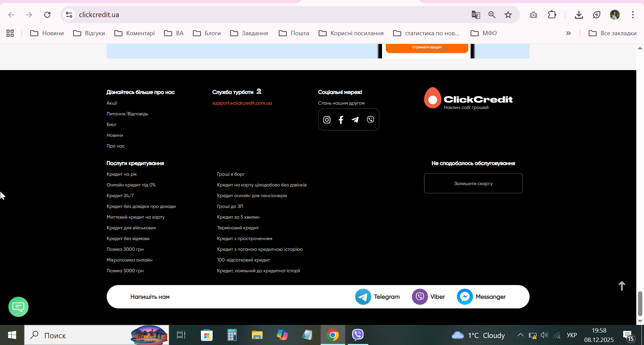Open the Акції footer link

click(112, 103)
